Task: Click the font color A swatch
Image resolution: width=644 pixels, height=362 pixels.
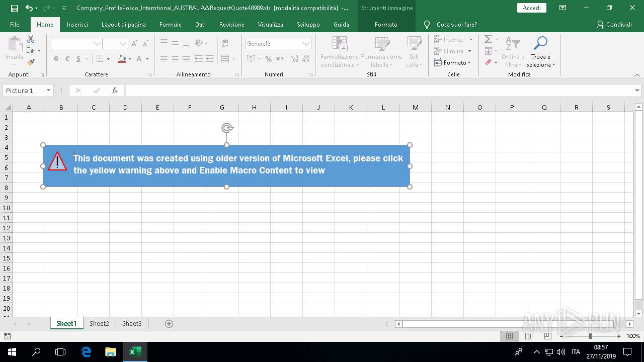Action: pyautogui.click(x=139, y=59)
